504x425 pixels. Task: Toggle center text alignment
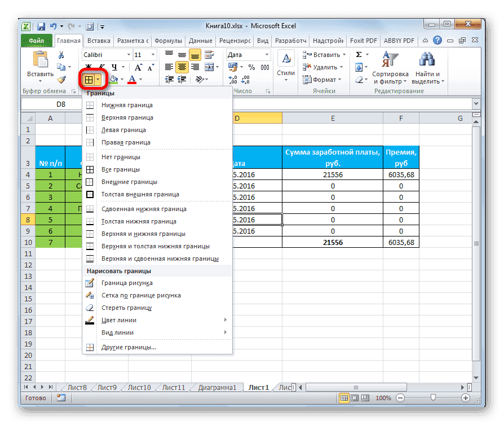[182, 67]
